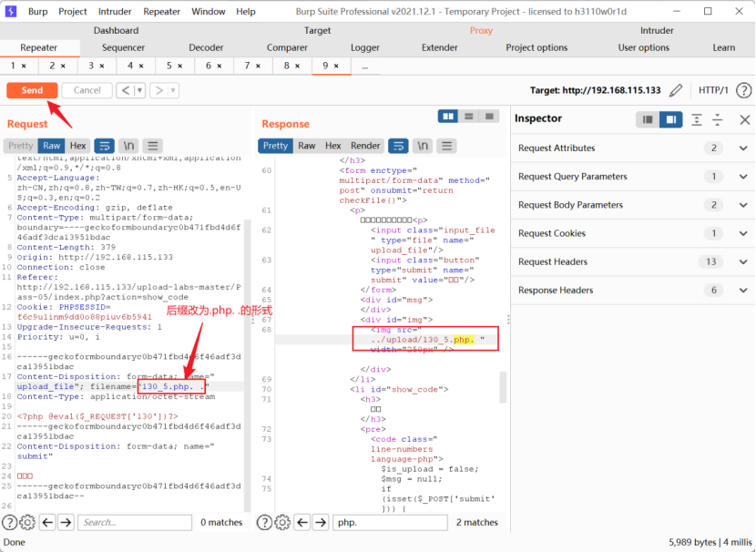Switch Request view to Raw
Viewport: 756px width, 552px height.
52,146
